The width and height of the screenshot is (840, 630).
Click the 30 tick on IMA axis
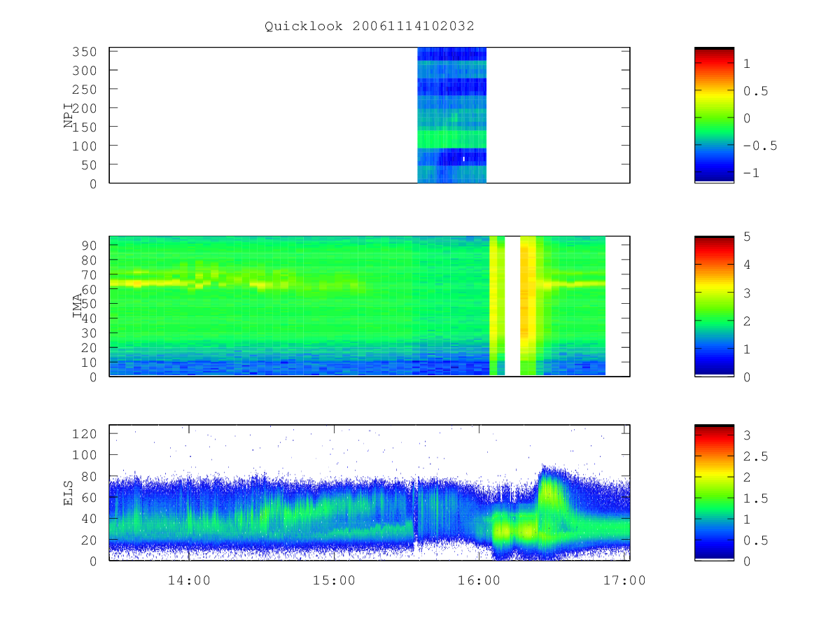[91, 333]
